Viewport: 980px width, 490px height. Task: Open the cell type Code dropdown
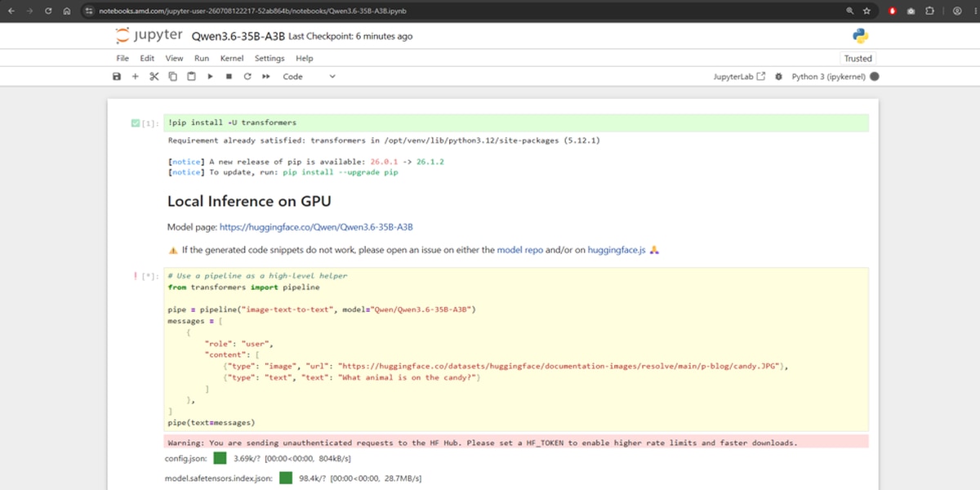click(309, 77)
